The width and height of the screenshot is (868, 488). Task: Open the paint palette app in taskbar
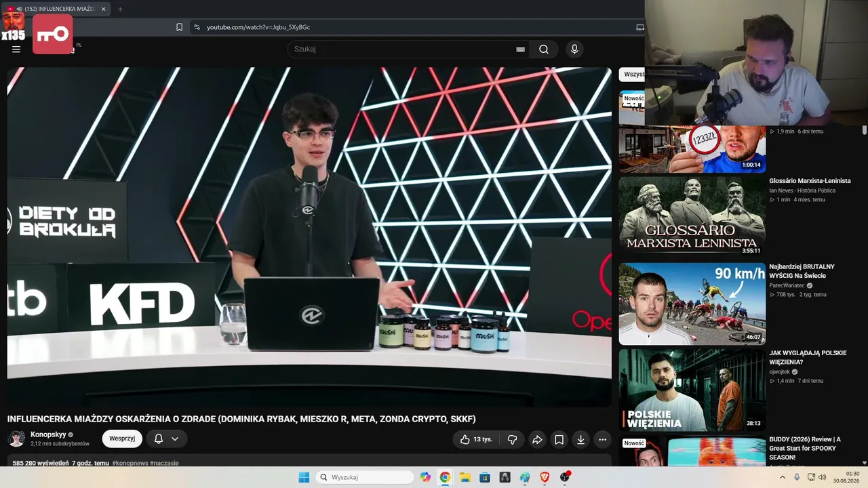click(x=525, y=477)
